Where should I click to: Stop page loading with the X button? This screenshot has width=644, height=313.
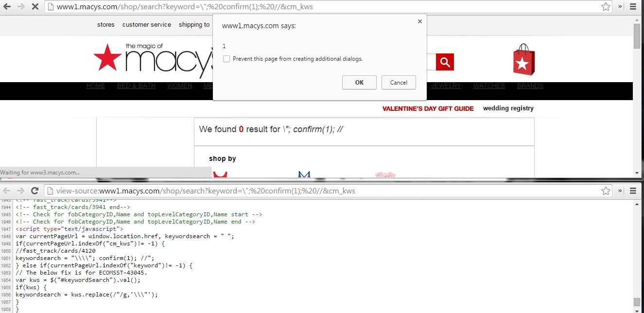(35, 7)
